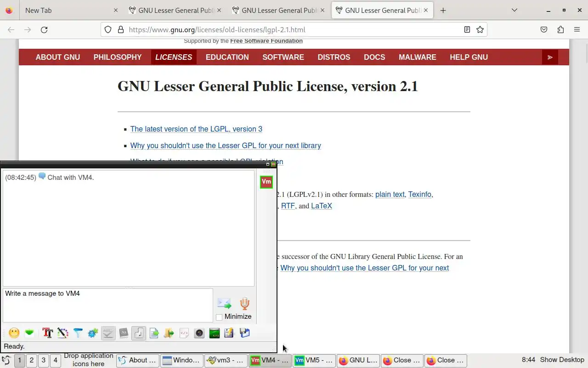Insert code snippet with the </> icon
Screen dimensions: 588x368
click(184, 333)
